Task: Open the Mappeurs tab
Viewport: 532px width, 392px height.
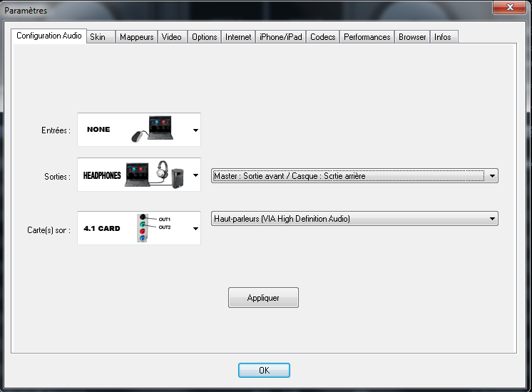Action: coord(136,36)
